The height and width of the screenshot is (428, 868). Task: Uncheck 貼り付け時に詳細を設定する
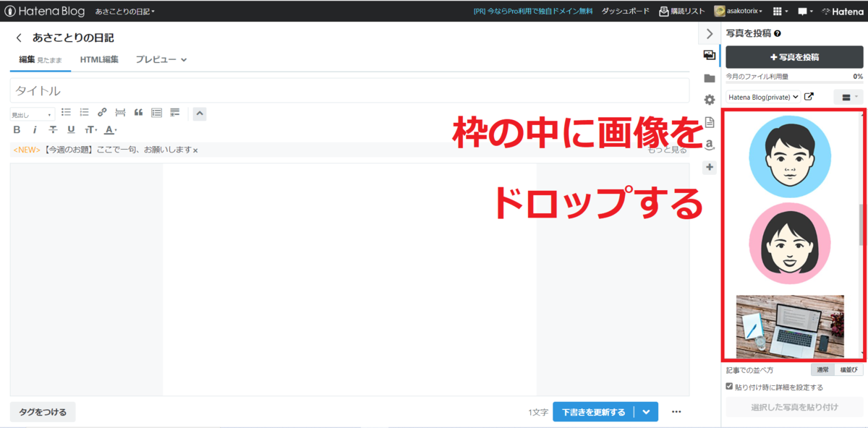[730, 387]
